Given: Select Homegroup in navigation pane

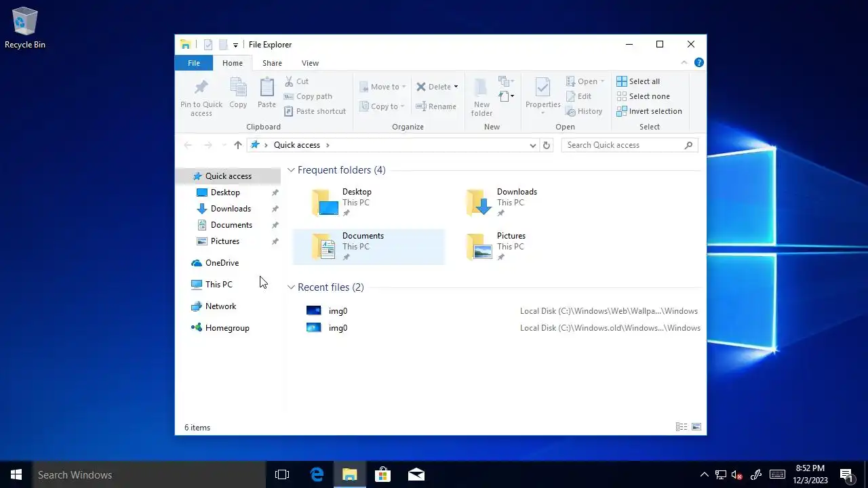Looking at the screenshot, I should click(229, 328).
